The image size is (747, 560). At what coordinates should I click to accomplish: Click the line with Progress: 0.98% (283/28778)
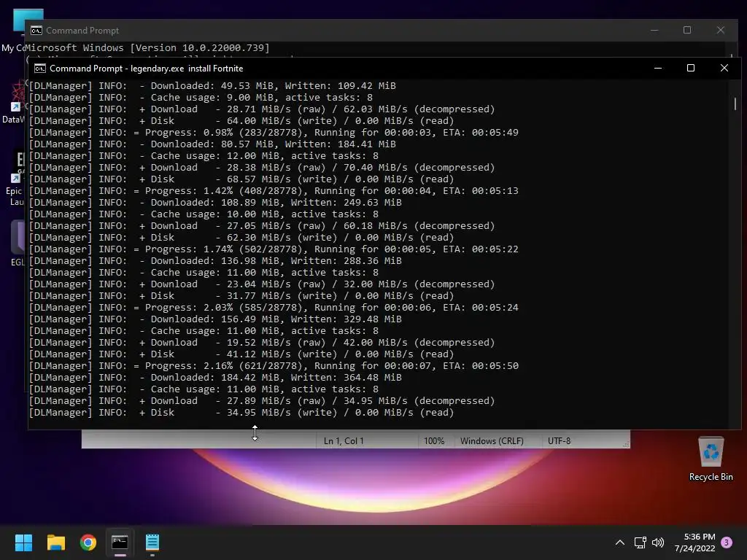click(274, 133)
